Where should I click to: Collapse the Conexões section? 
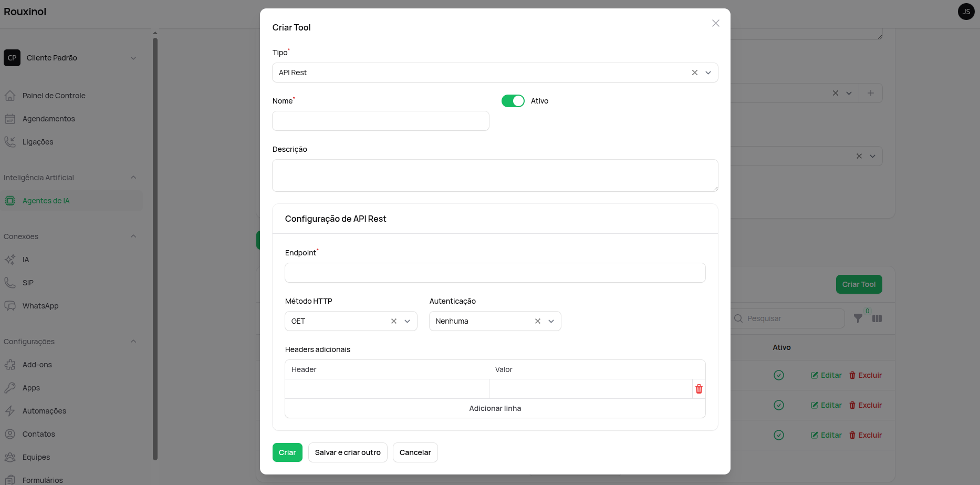click(x=133, y=236)
